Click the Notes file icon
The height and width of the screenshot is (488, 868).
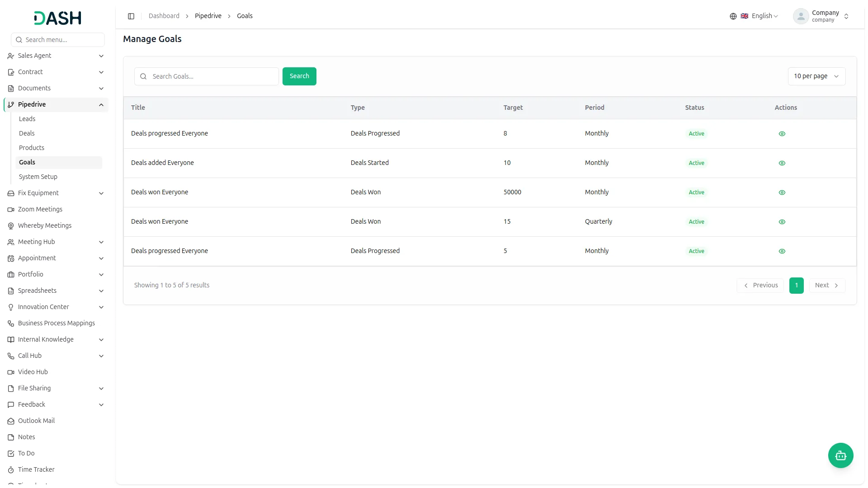(11, 437)
